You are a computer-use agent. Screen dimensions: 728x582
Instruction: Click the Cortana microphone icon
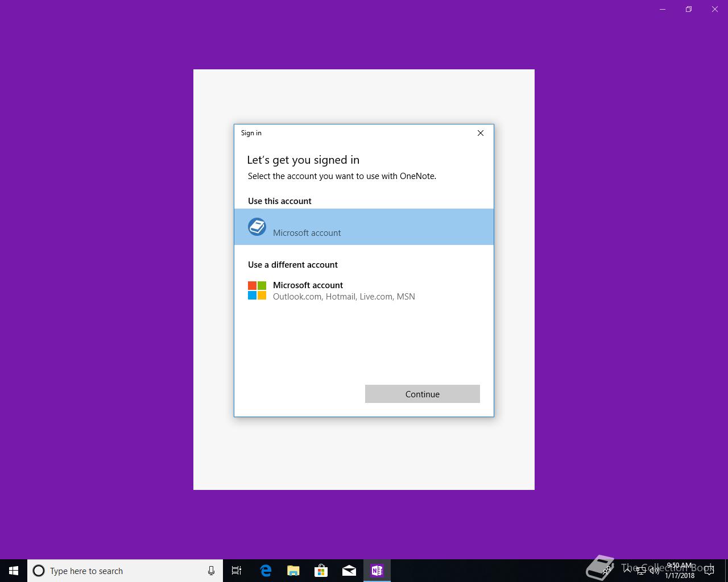click(x=211, y=571)
